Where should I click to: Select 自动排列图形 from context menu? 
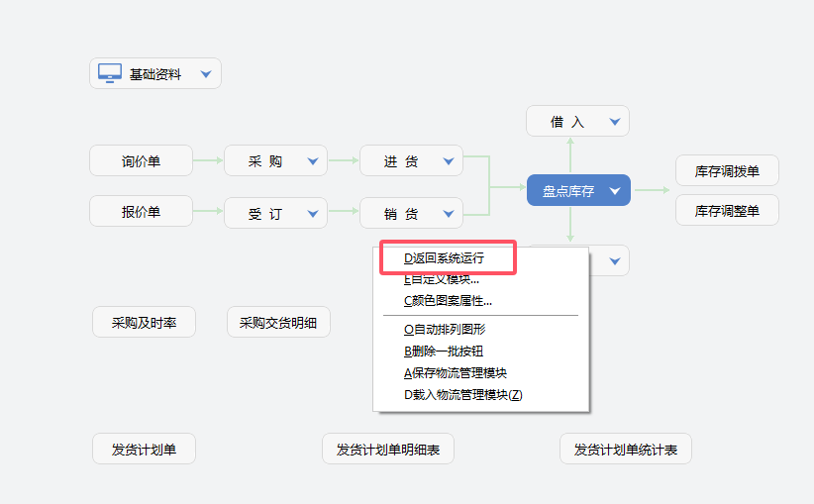click(445, 329)
